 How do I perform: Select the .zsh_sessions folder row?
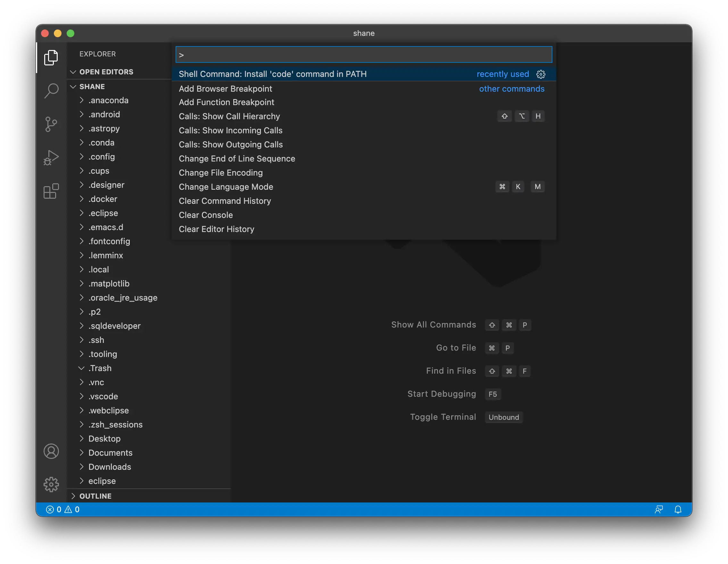(x=149, y=425)
